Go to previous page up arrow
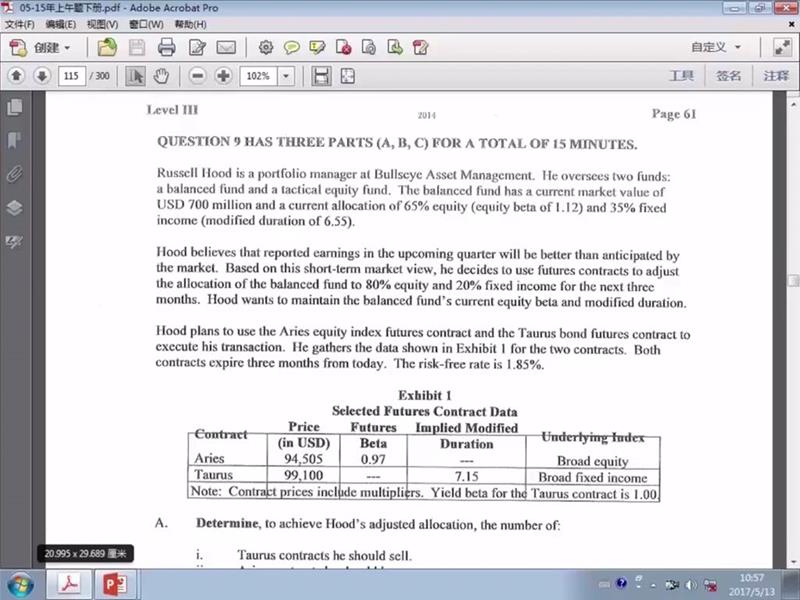The image size is (800, 600). tap(16, 76)
